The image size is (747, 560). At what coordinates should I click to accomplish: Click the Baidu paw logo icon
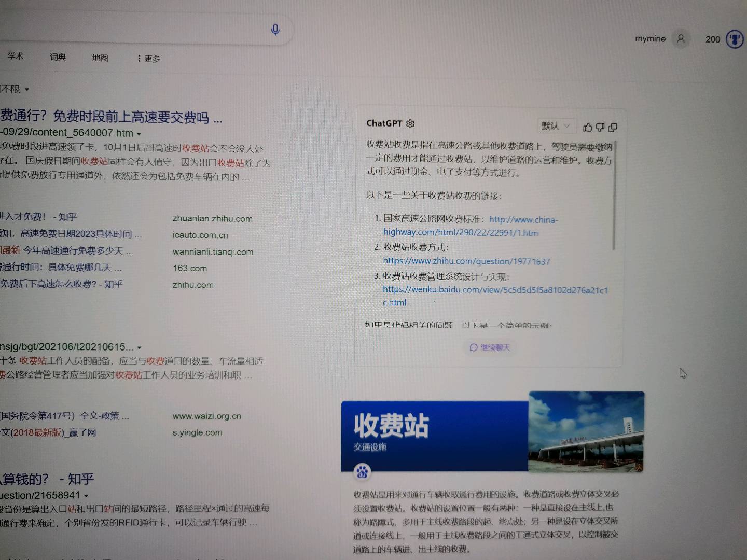point(362,471)
